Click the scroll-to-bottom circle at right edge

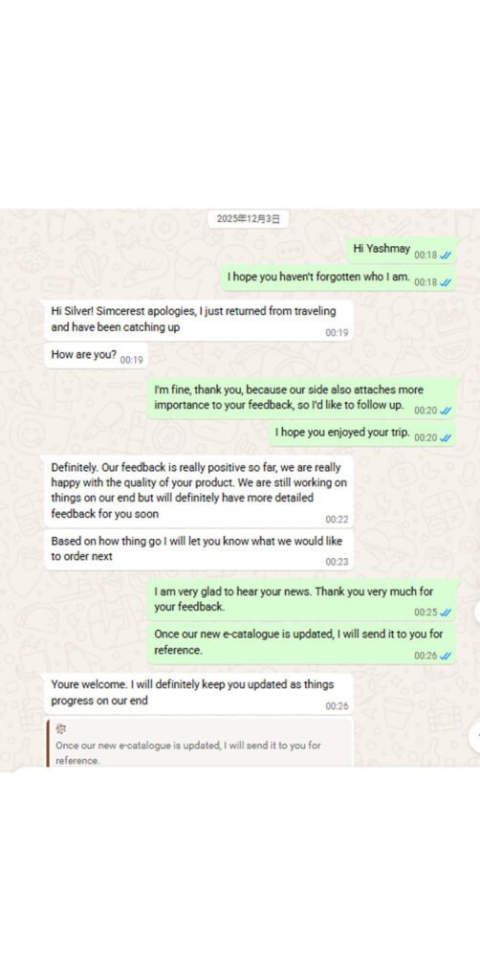point(475,736)
